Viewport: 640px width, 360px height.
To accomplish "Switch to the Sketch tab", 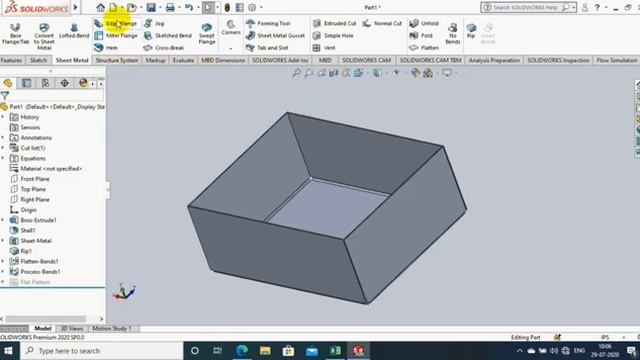I will click(x=38, y=60).
